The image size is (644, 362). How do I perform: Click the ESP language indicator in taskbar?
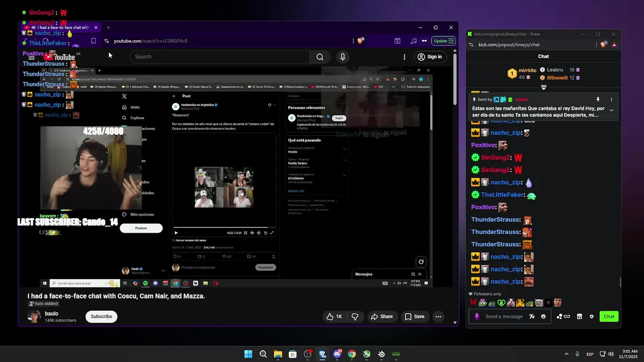[590, 354]
